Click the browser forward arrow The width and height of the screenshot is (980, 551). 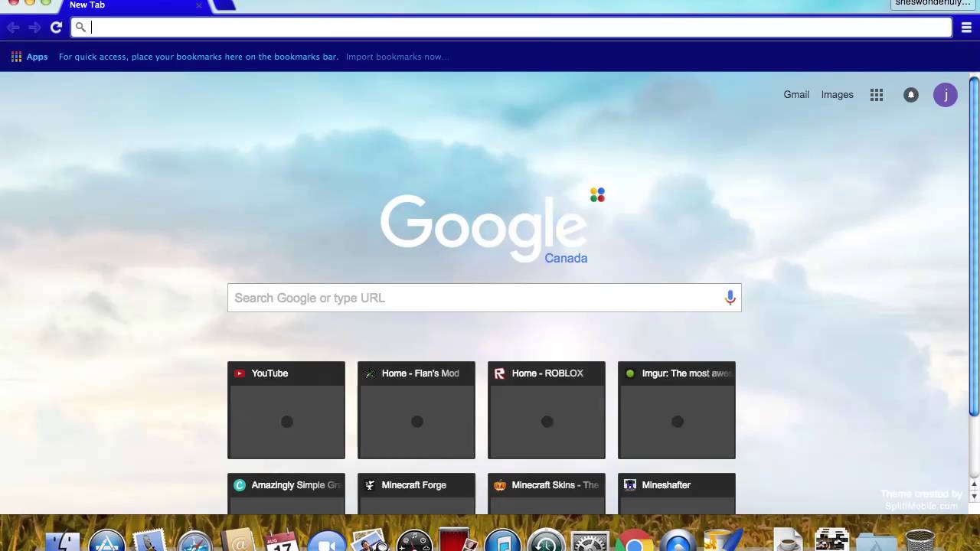[x=34, y=28]
